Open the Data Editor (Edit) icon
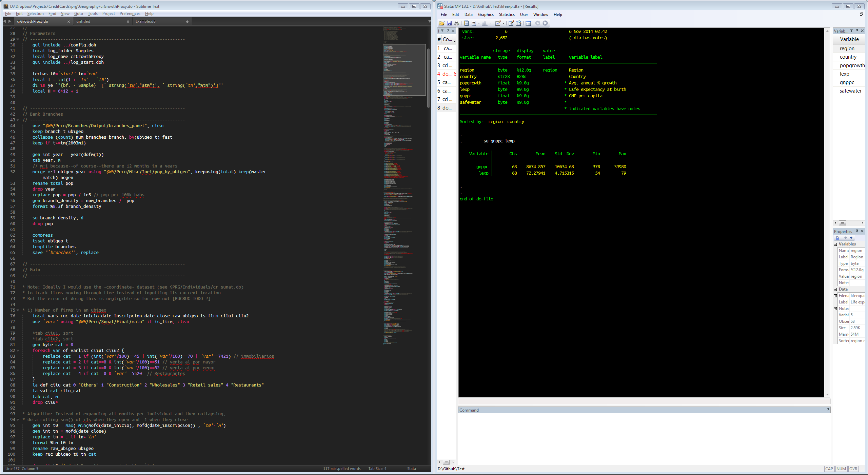The width and height of the screenshot is (868, 475). click(511, 23)
